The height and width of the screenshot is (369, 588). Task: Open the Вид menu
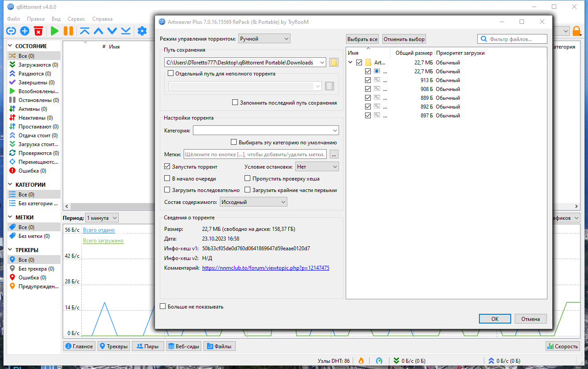click(x=56, y=19)
